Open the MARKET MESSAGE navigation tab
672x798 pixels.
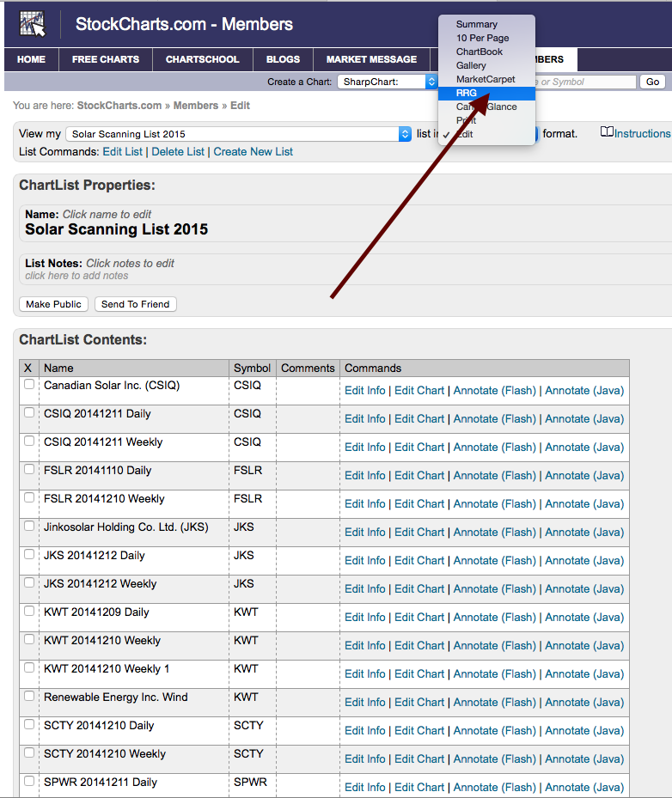pos(371,59)
